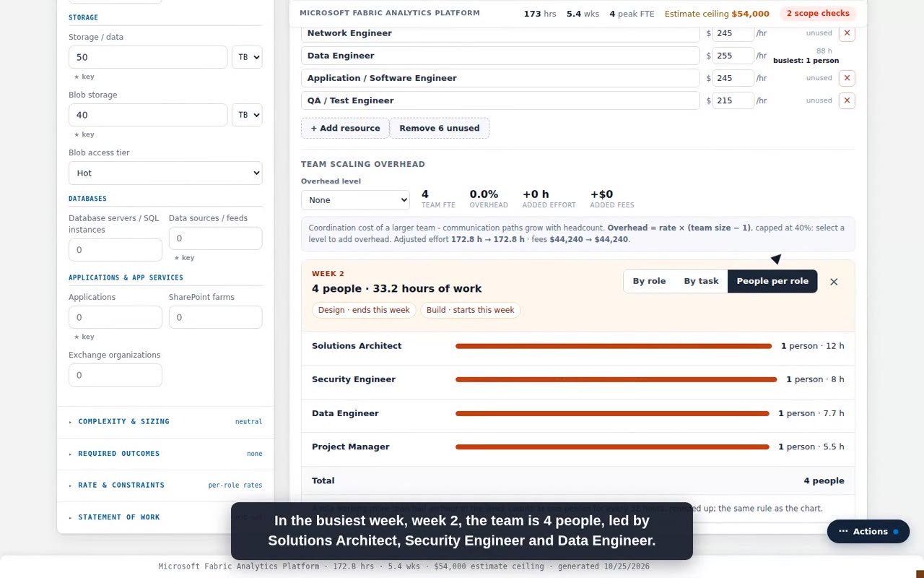
Task: Click the Build · starts this week tag
Action: (470, 310)
